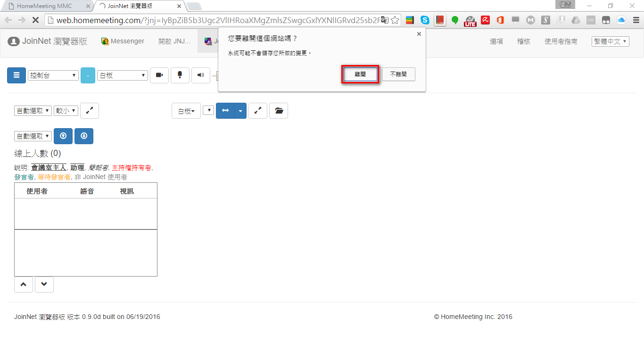Open the red dictionary extension icon
This screenshot has height=343, width=644.
pyautogui.click(x=440, y=20)
